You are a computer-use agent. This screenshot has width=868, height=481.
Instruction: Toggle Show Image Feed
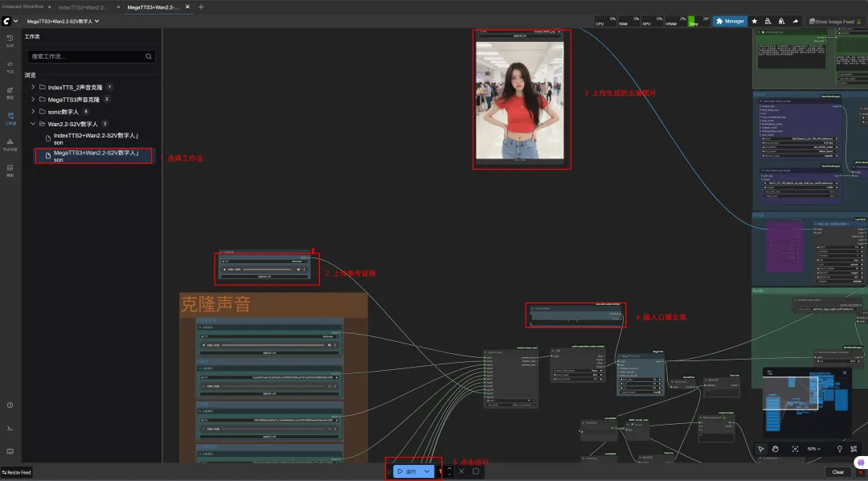835,21
